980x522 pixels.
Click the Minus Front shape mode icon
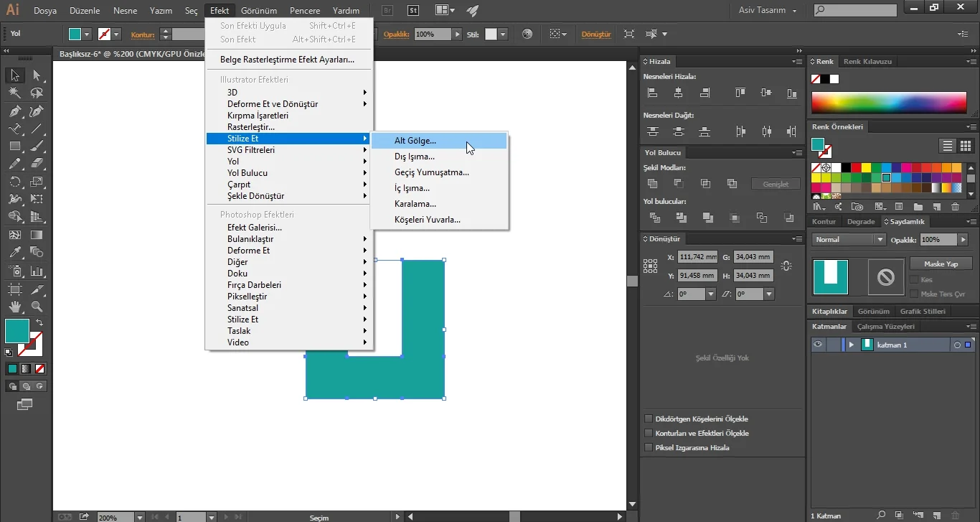[x=679, y=184]
